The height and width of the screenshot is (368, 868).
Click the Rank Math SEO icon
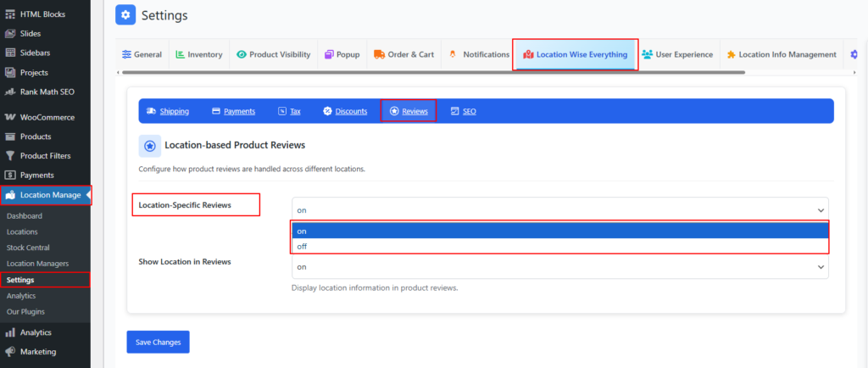10,92
